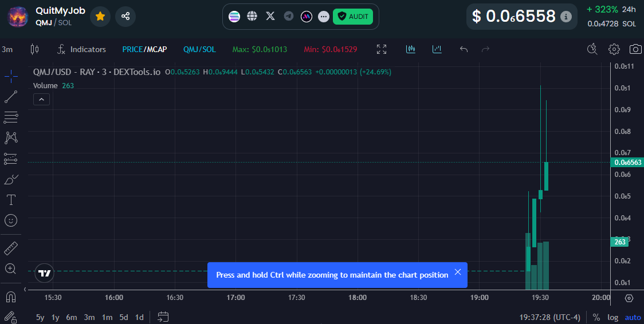The image size is (644, 324).
Task: Toggle auto scale mode
Action: [x=633, y=318]
